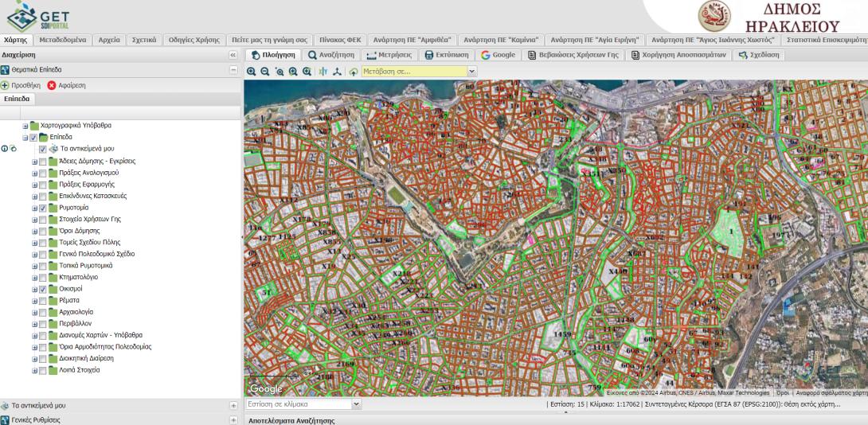Uncheck the 'Ρυμοτομία' layer checkbox

[x=43, y=208]
